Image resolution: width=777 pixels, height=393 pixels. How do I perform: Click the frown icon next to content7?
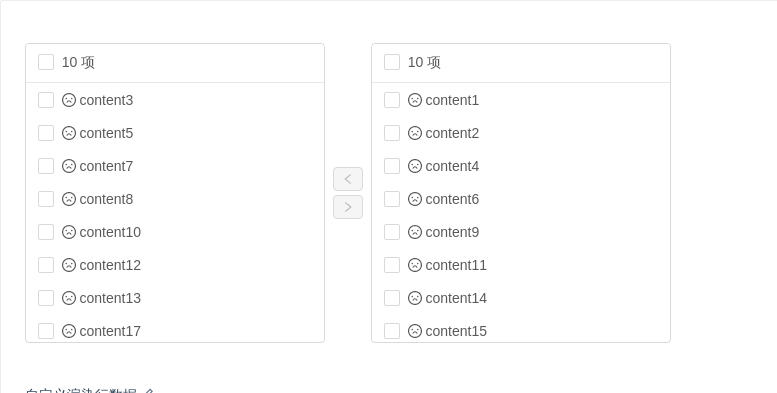[69, 166]
